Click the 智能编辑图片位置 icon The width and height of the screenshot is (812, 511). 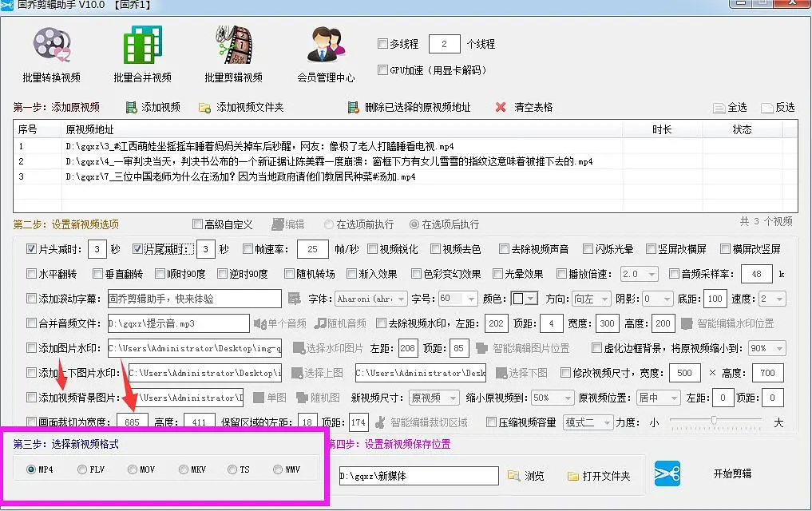coord(481,348)
